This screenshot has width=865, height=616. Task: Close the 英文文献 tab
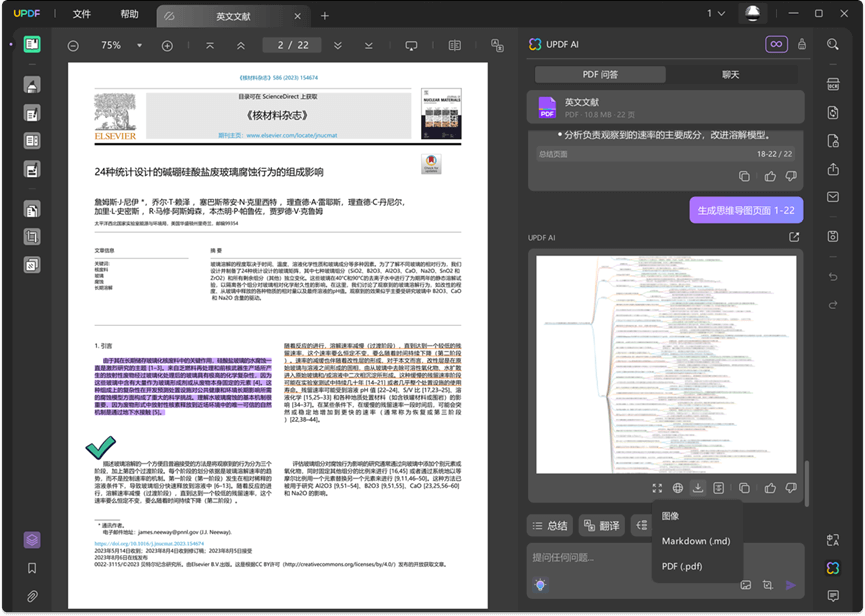(x=297, y=17)
